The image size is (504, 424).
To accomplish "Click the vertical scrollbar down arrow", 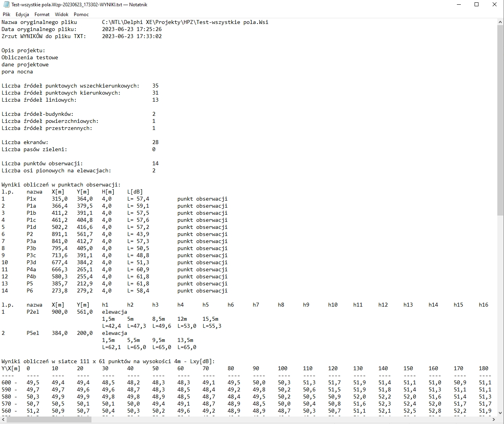I will click(x=500, y=412).
